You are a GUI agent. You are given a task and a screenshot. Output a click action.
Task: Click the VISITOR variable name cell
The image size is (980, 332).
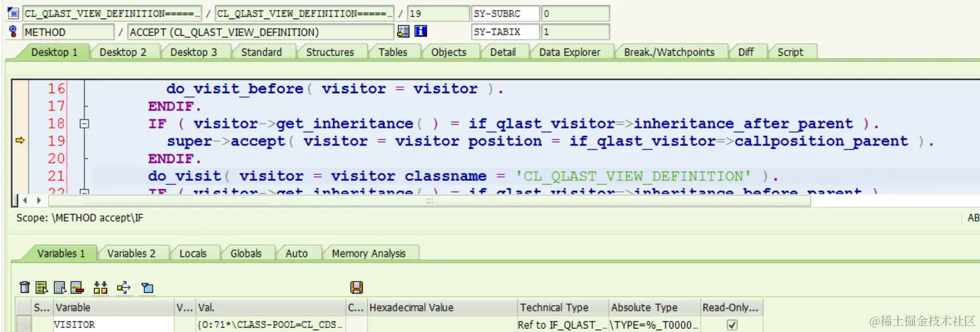tap(113, 325)
